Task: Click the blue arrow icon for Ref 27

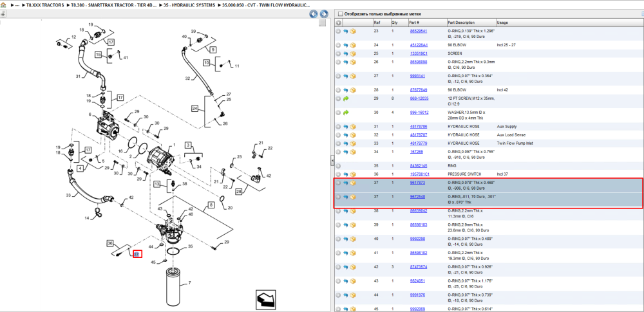Action: click(x=346, y=76)
